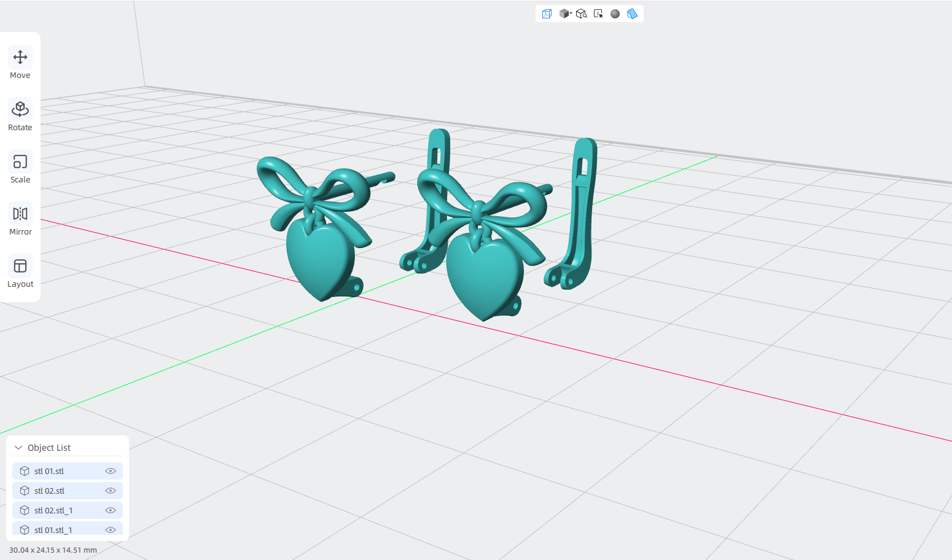Open the view cube dropdown arrow

571,13
